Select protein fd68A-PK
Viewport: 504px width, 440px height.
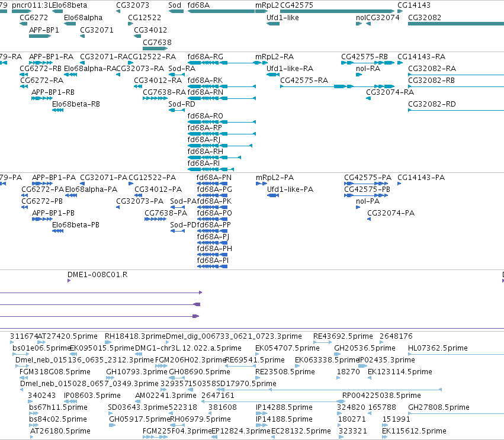pyautogui.click(x=214, y=201)
